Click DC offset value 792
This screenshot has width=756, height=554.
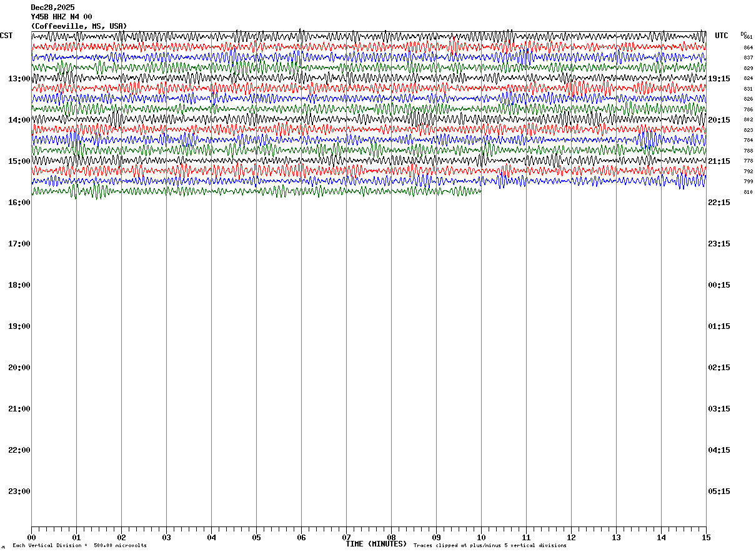pyautogui.click(x=749, y=171)
